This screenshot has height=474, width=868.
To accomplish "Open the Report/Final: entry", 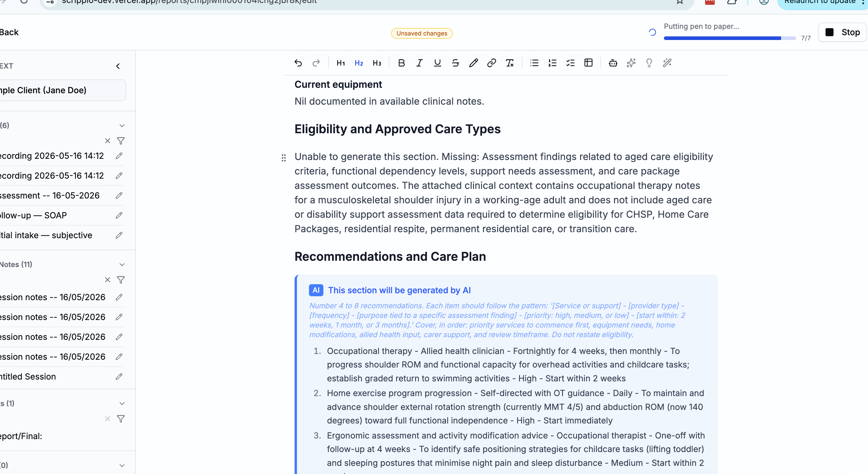I will pos(21,436).
